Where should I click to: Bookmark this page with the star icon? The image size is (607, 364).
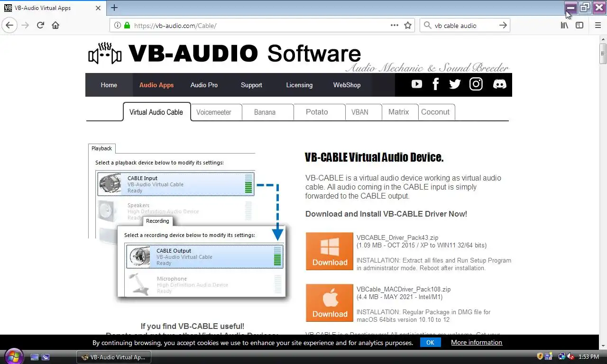408,26
